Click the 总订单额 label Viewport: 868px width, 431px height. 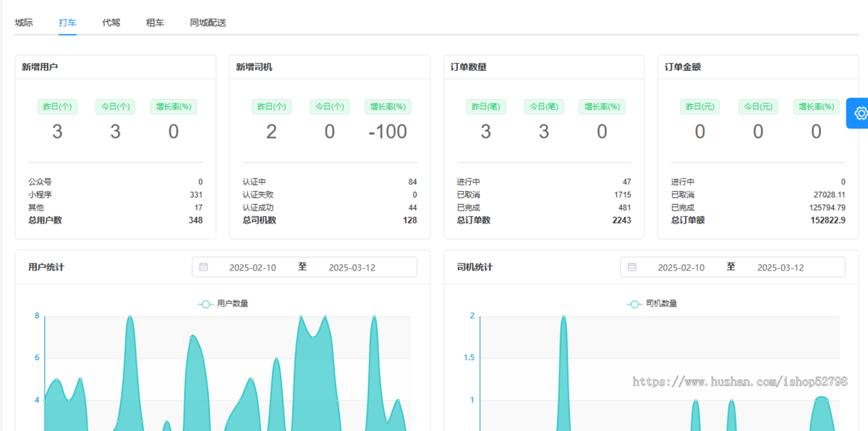688,221
